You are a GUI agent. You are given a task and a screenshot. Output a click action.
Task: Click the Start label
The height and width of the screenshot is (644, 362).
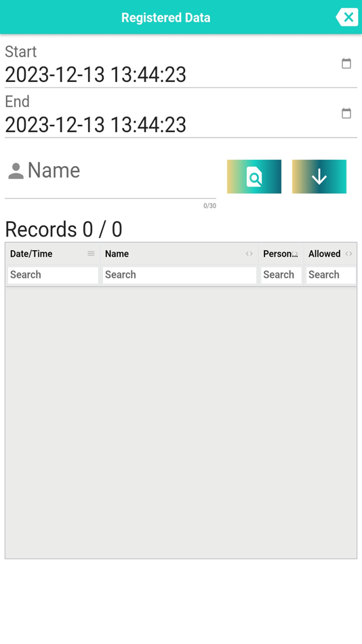pos(20,52)
